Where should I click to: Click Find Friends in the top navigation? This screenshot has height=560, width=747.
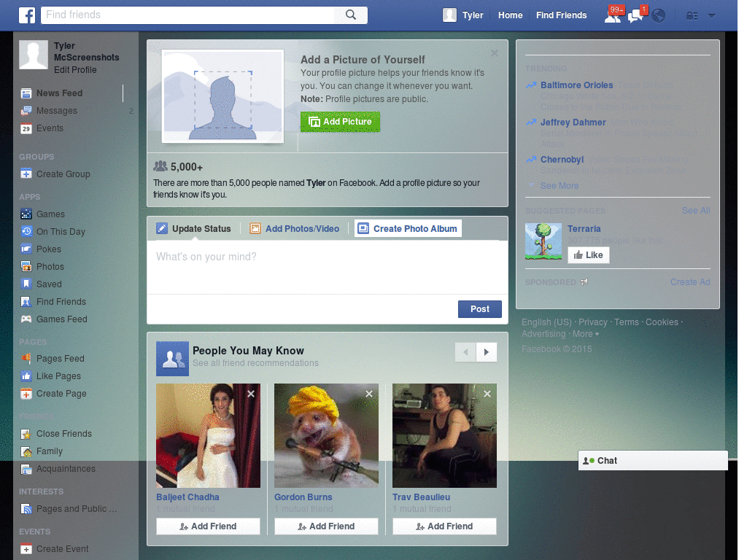pyautogui.click(x=561, y=15)
